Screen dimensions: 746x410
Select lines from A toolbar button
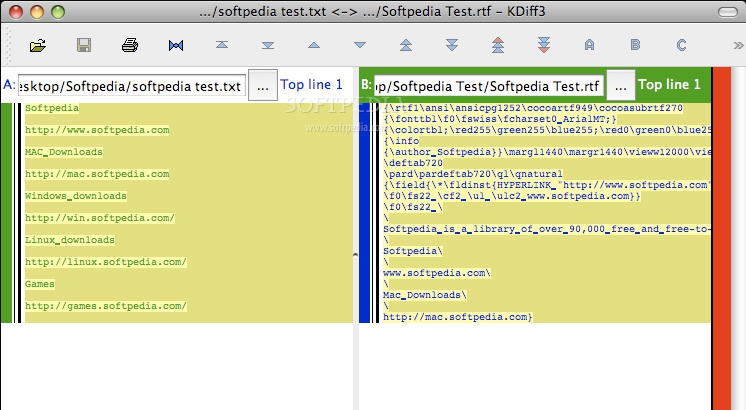click(x=589, y=45)
